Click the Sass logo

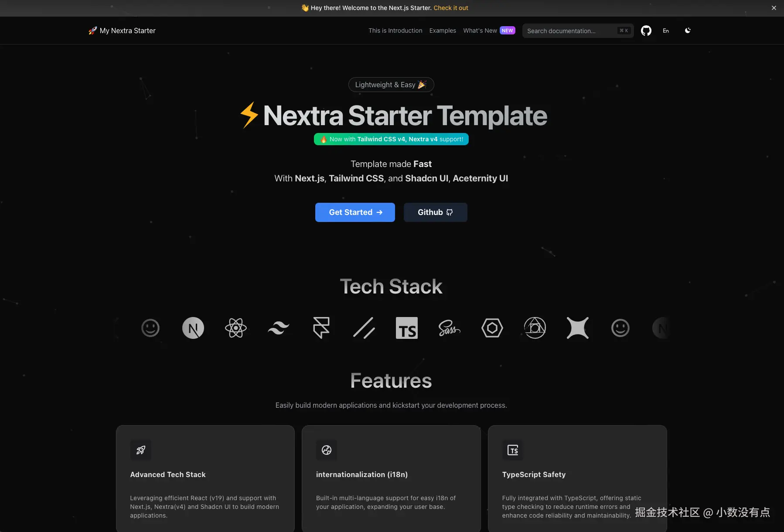(450, 328)
